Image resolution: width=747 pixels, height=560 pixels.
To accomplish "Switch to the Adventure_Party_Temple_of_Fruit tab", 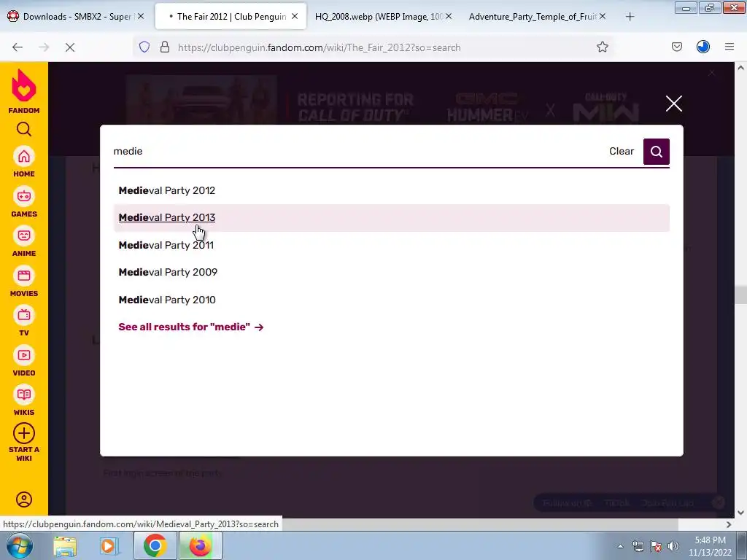I will click(532, 17).
